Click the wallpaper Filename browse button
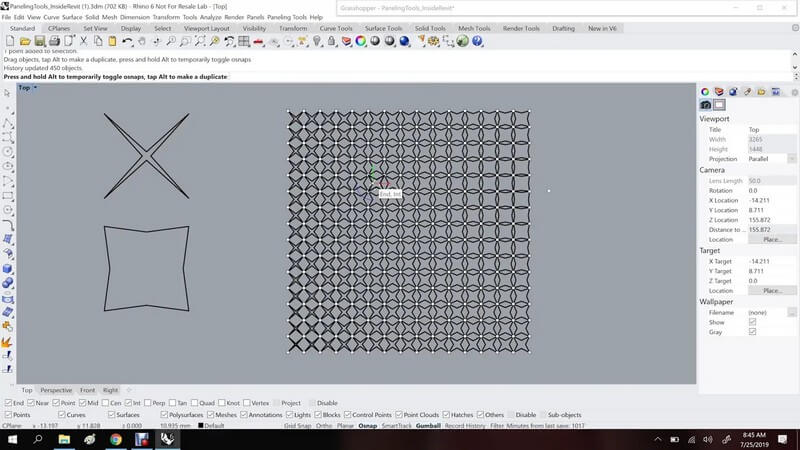Viewport: 800px width, 450px height. click(x=791, y=312)
